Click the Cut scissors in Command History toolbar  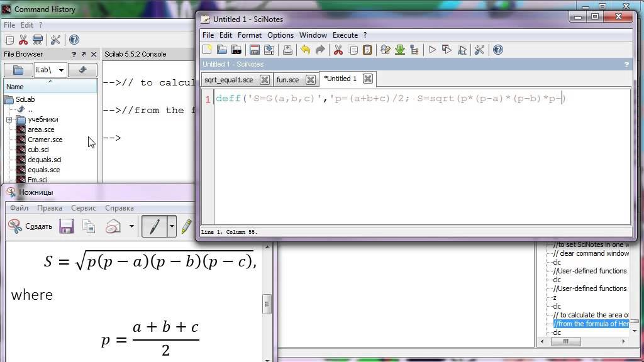click(23, 40)
